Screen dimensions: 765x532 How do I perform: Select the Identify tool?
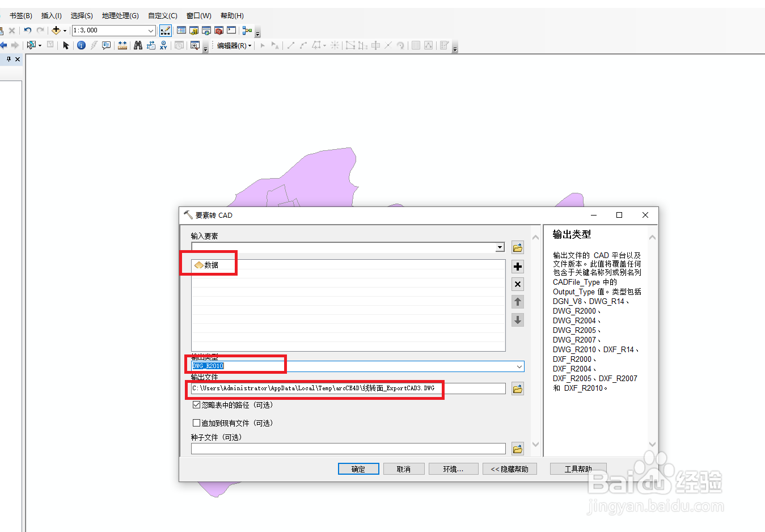(x=81, y=45)
